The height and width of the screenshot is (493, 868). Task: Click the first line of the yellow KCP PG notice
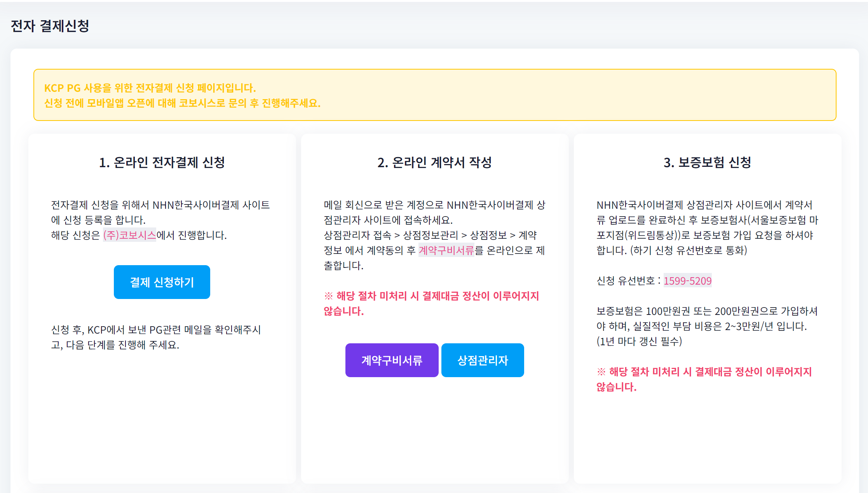coord(150,88)
